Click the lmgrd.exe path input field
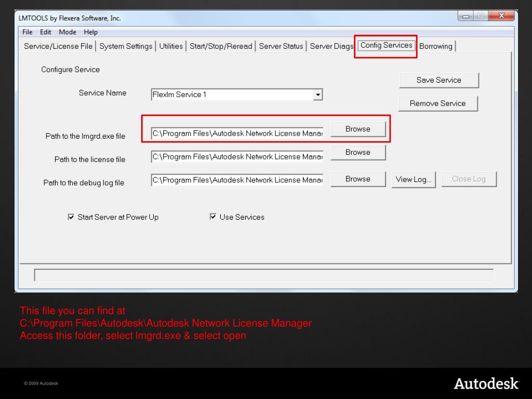Image resolution: width=532 pixels, height=399 pixels. (x=237, y=134)
